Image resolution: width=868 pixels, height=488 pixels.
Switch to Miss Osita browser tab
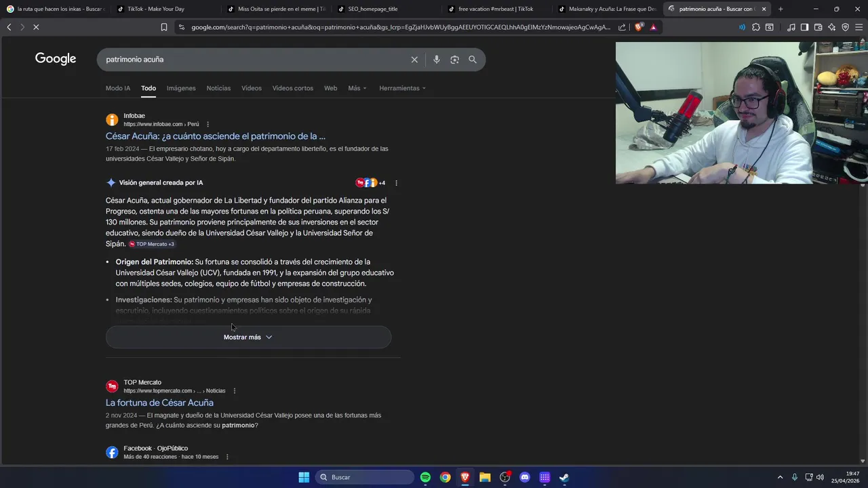point(275,9)
